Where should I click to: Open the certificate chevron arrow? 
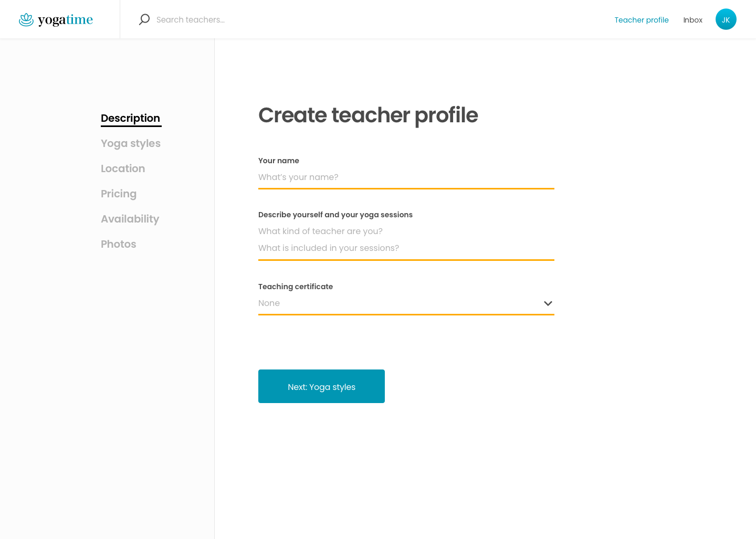(548, 303)
